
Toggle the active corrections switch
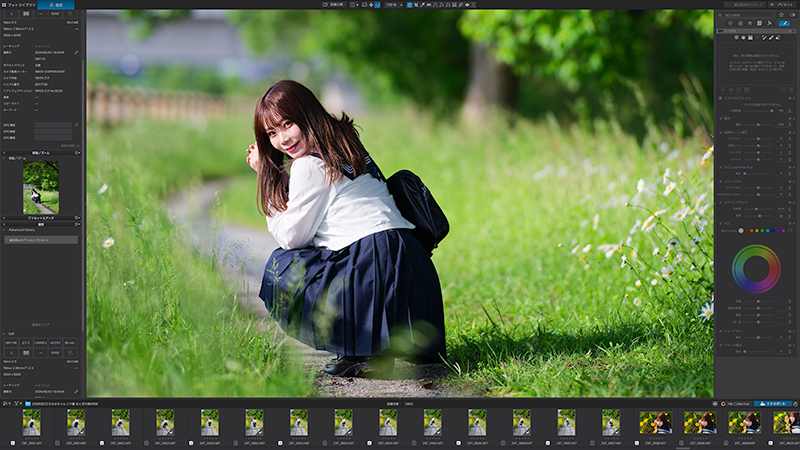coord(792,15)
